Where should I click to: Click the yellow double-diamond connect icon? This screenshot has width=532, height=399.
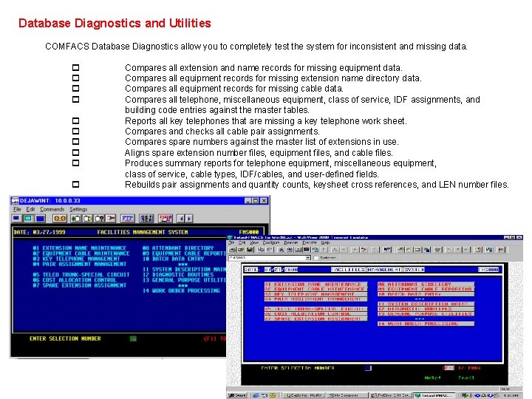(x=60, y=219)
